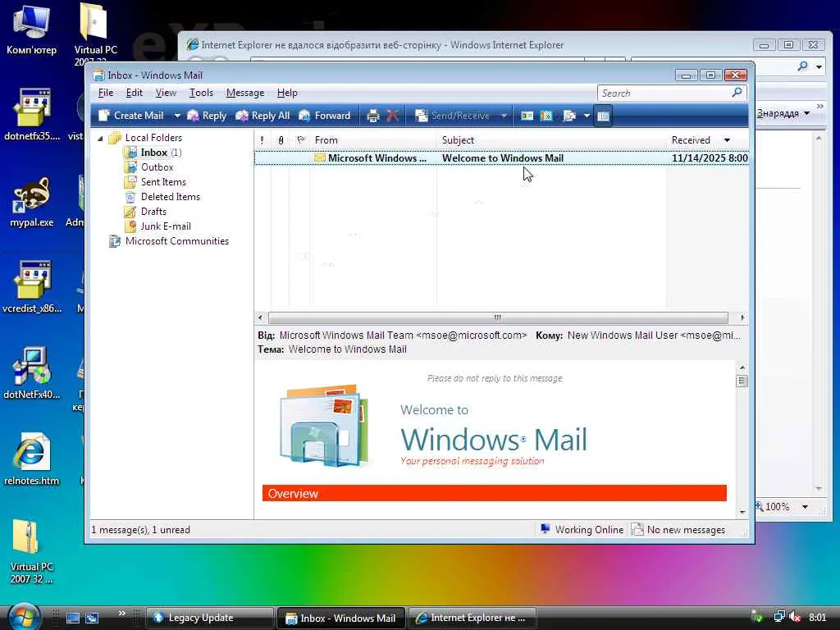The width and height of the screenshot is (840, 630).
Task: Select Microsoft Communities in the tree
Action: click(x=177, y=241)
